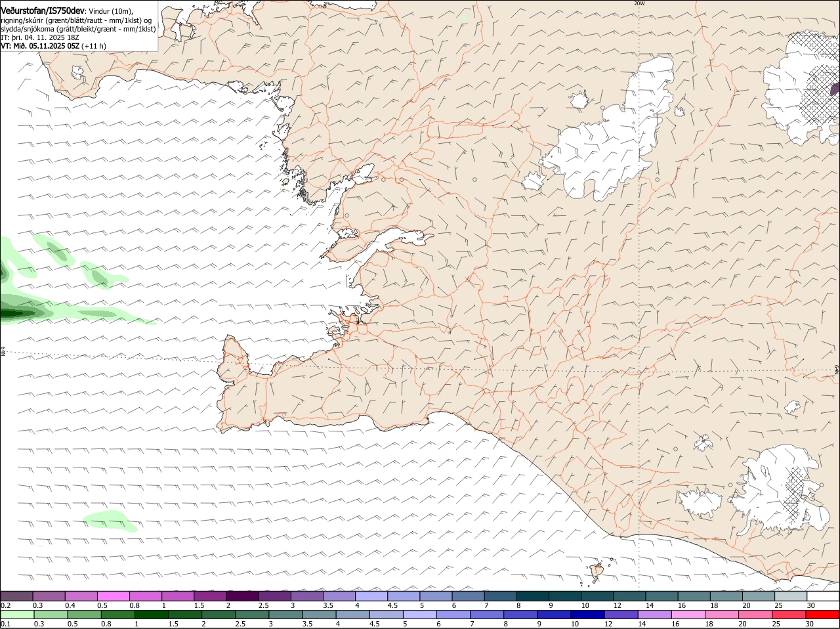This screenshot has width=840, height=629.
Task: Click the pale green lower swatch starting at 0.1
Action: pos(16,615)
